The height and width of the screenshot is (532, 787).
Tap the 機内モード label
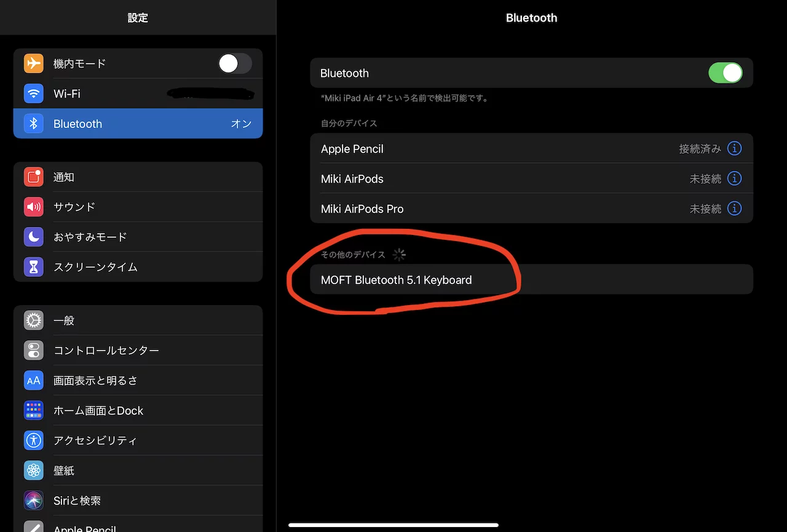click(79, 63)
